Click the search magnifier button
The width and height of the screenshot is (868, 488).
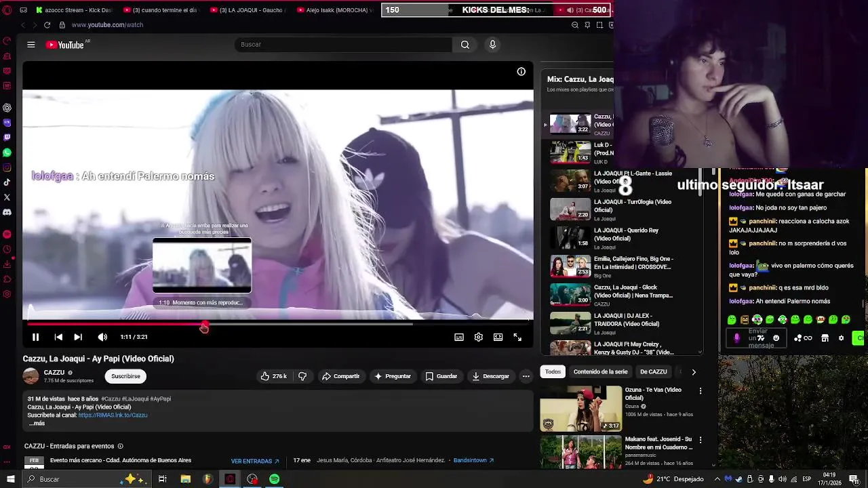pos(465,45)
